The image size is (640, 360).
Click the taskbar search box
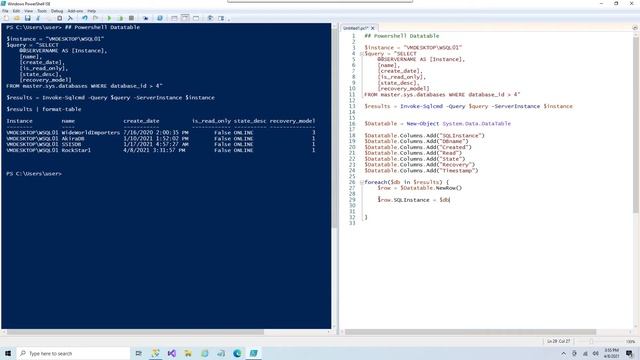tap(73, 353)
